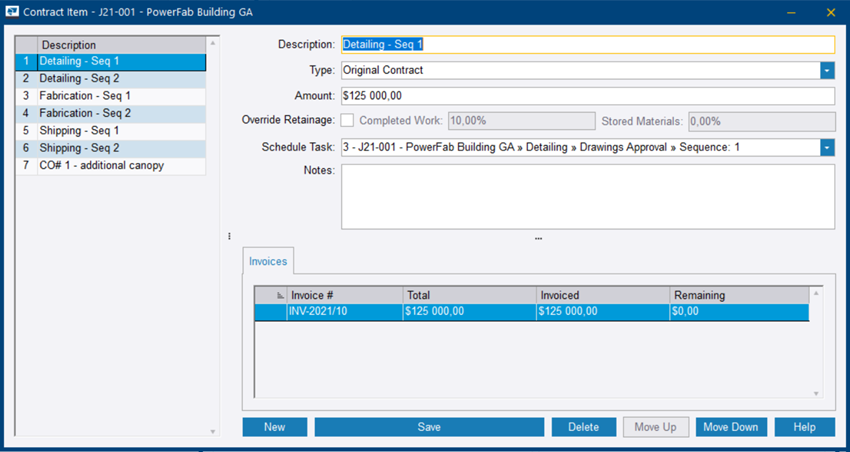This screenshot has width=850, height=452.
Task: Click into the Amount field
Action: coord(587,96)
